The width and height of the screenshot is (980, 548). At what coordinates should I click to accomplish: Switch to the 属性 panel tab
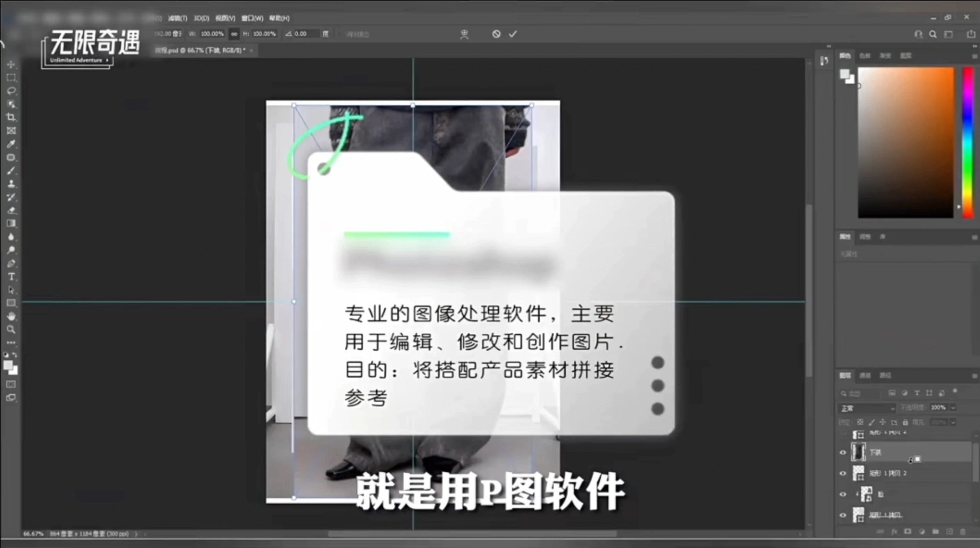(845, 236)
